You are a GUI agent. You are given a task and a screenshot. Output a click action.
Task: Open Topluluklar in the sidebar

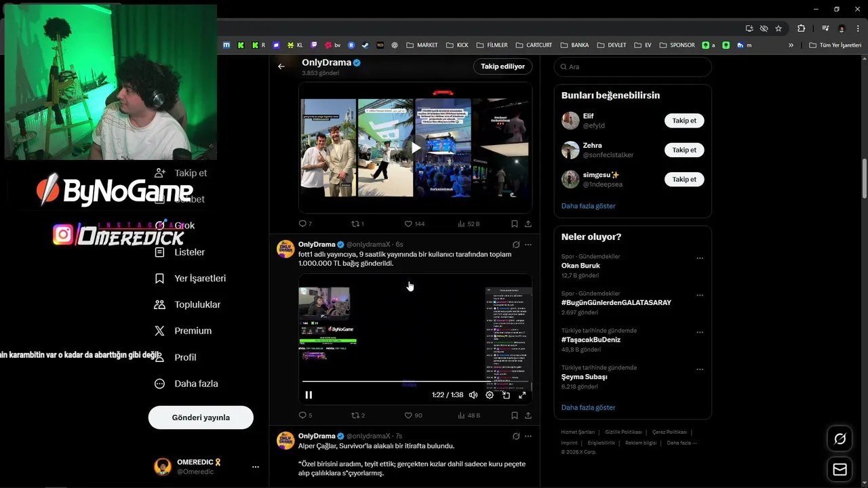188,305
